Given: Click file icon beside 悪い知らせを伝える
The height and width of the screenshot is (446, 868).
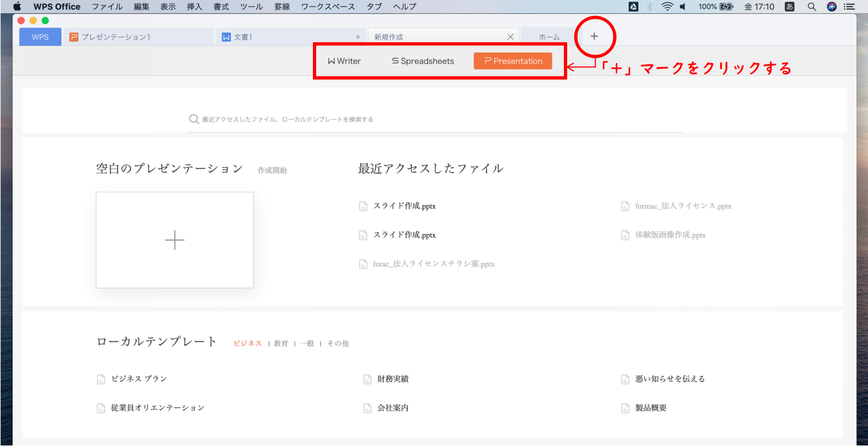Looking at the screenshot, I should [x=625, y=379].
